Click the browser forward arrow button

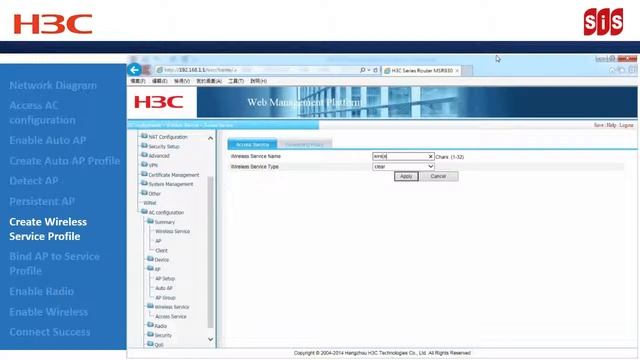click(147, 70)
